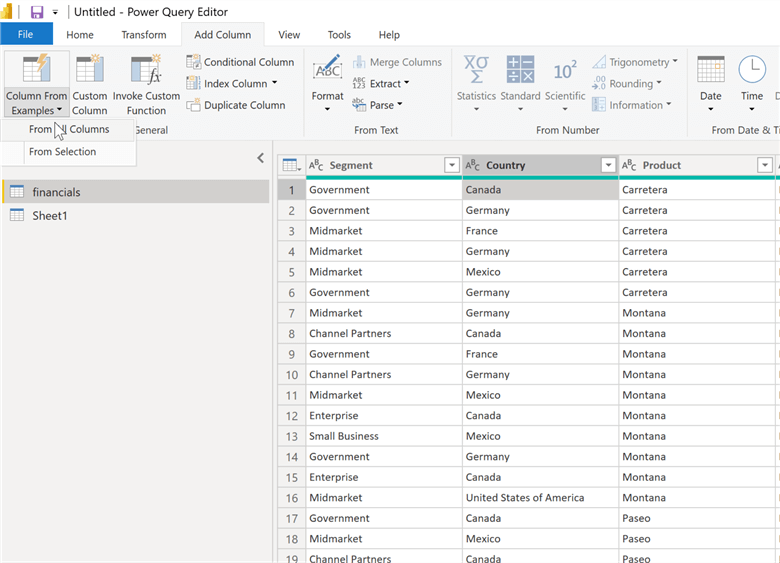780x563 pixels.
Task: Collapse the Queries pane chevron
Action: pos(261,158)
